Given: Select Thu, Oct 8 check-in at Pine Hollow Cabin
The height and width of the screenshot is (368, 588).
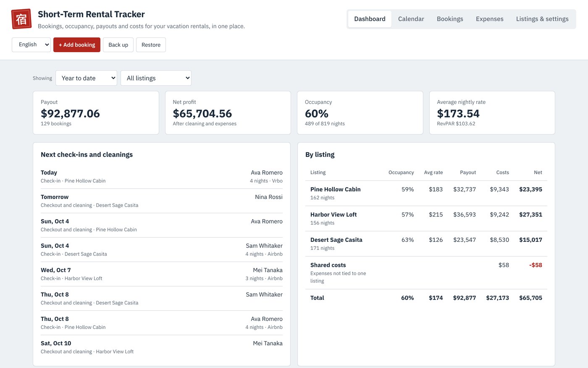Looking at the screenshot, I should tap(162, 323).
